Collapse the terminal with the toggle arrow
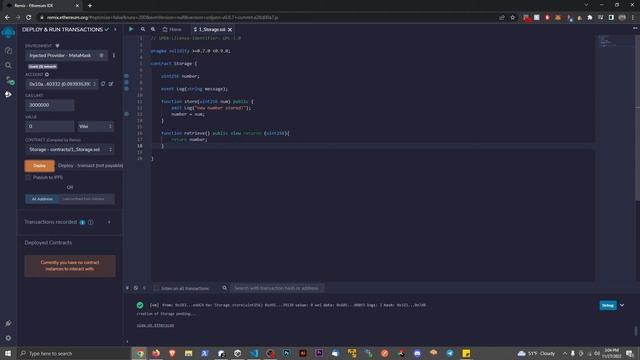Image resolution: width=640 pixels, height=360 pixels. point(127,288)
